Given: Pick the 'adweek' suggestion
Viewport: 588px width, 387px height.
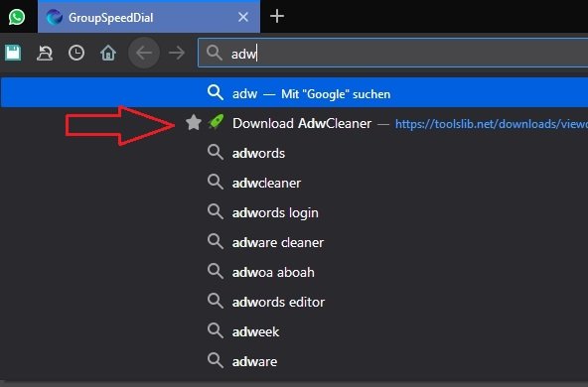Looking at the screenshot, I should click(x=294, y=331).
